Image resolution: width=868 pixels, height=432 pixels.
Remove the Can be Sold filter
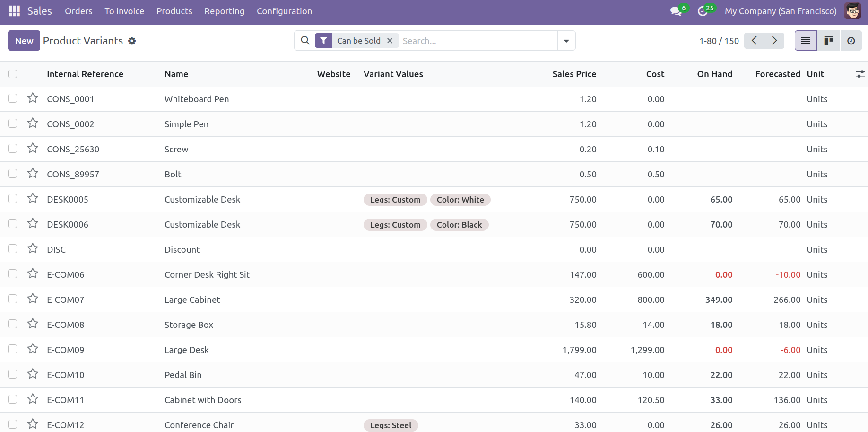(390, 41)
